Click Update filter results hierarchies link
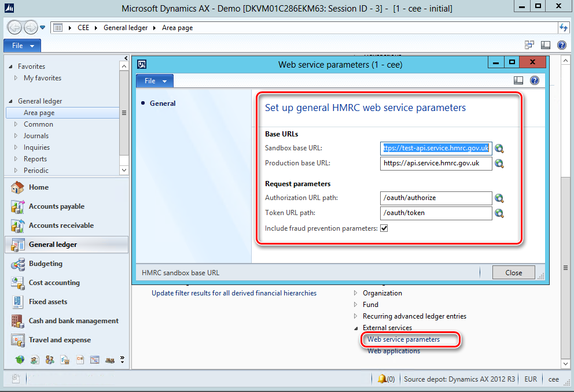This screenshot has width=574, height=392. click(x=234, y=293)
